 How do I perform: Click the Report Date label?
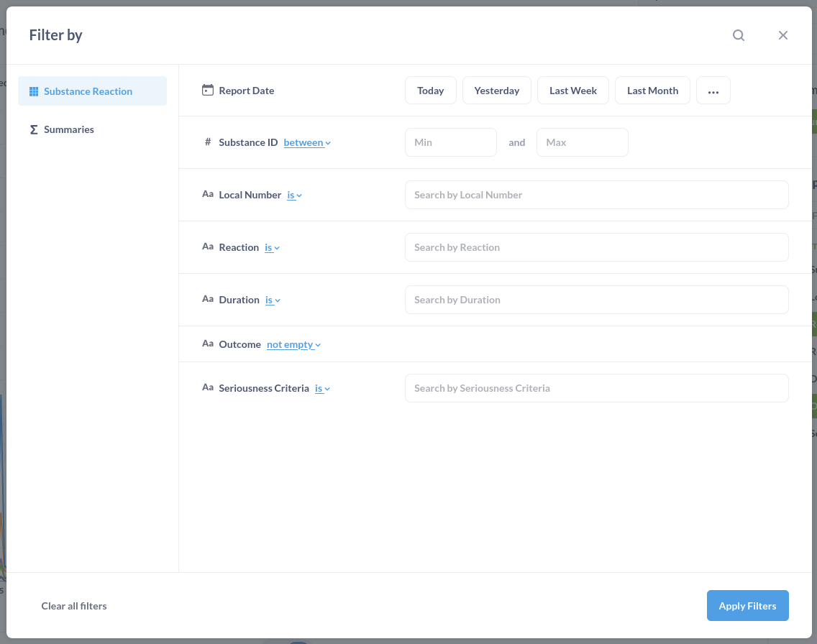coord(247,91)
